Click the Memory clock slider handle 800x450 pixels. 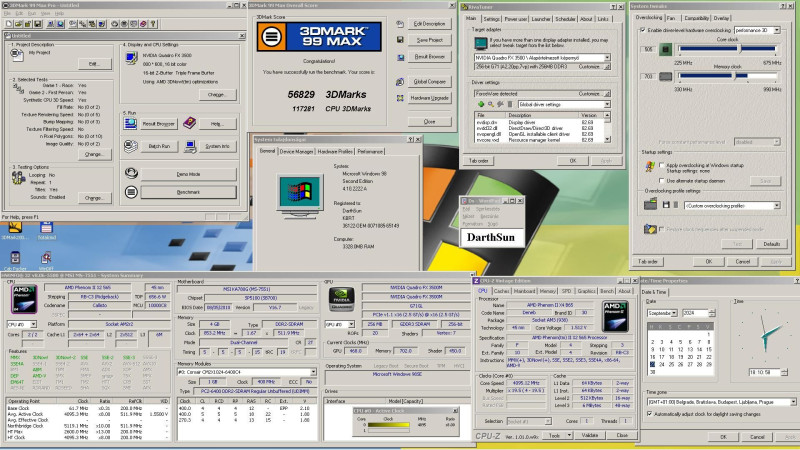pos(734,76)
